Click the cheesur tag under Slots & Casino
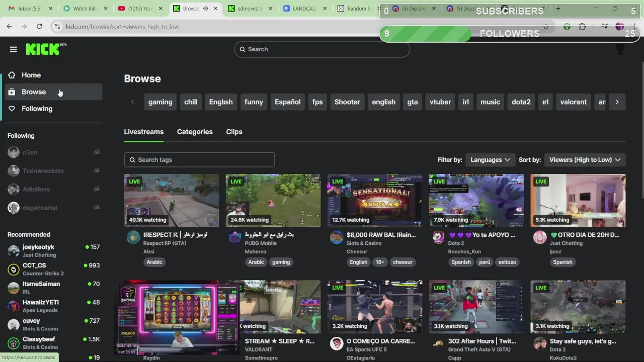 point(403,262)
